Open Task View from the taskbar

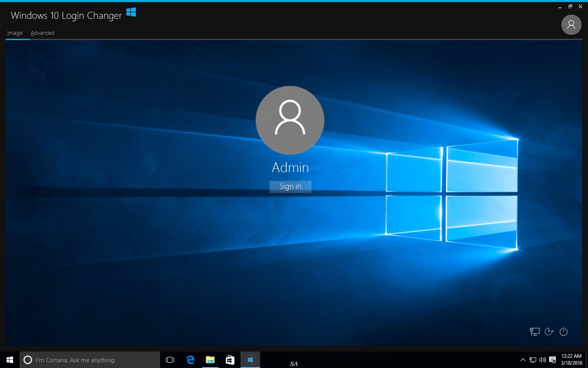(x=170, y=360)
